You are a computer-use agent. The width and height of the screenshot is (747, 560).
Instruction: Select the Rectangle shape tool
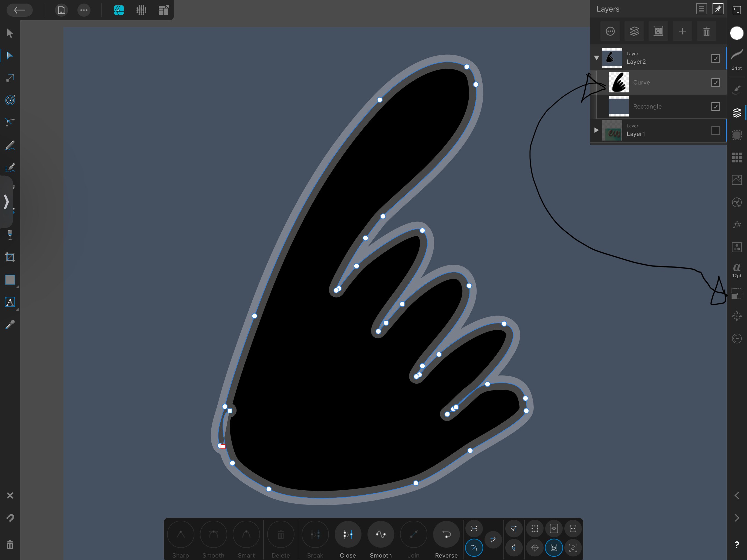10,280
